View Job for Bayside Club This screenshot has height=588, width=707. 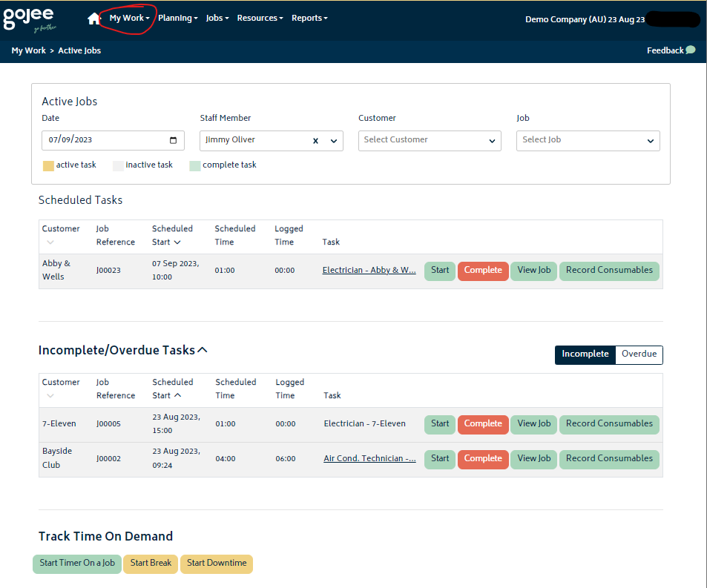coord(534,459)
